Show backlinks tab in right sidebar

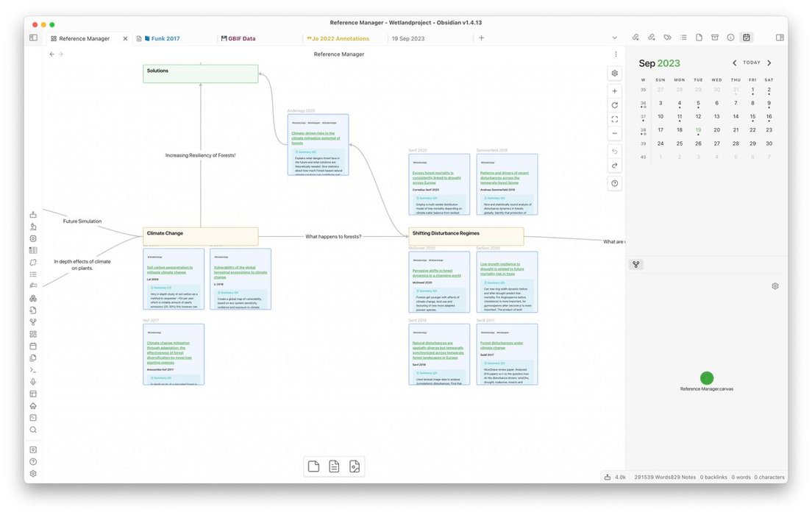click(x=635, y=38)
